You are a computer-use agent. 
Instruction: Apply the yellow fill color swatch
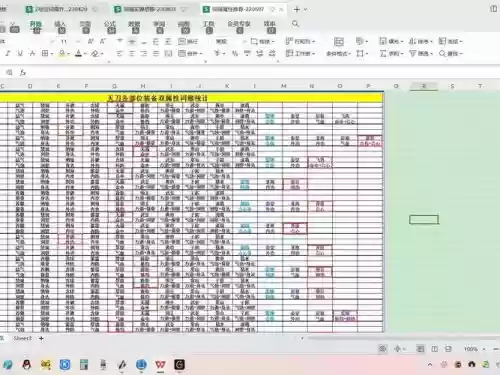62,53
